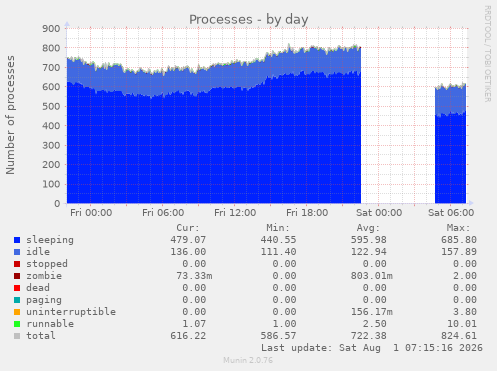Click runnable average value 2.50

[375, 324]
